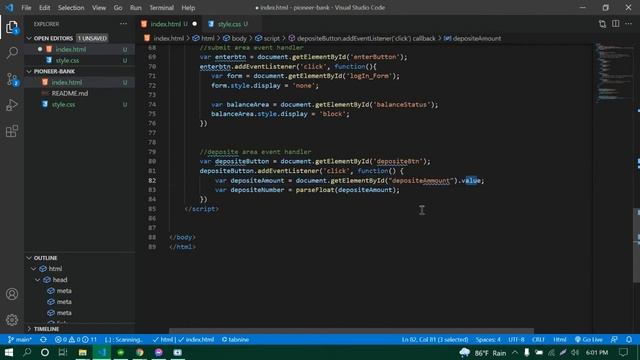Open the Selection menu
The height and width of the screenshot is (360, 640).
71,8
